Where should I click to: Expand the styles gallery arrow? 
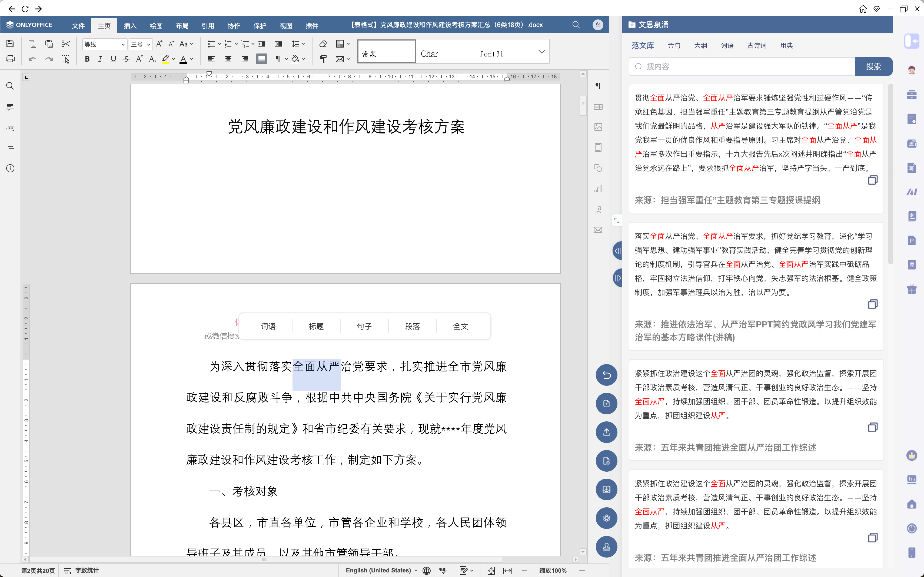[542, 52]
